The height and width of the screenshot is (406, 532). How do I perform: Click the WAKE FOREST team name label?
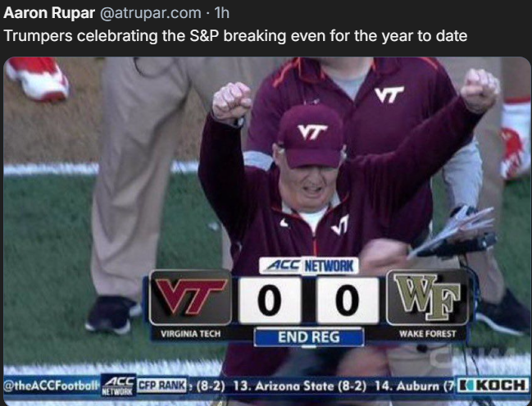coord(428,334)
